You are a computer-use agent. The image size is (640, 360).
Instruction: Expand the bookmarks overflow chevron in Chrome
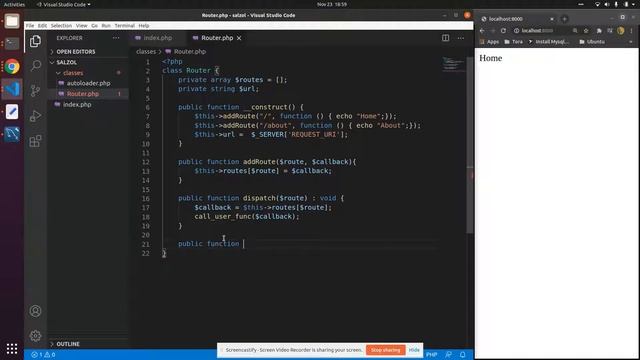631,42
